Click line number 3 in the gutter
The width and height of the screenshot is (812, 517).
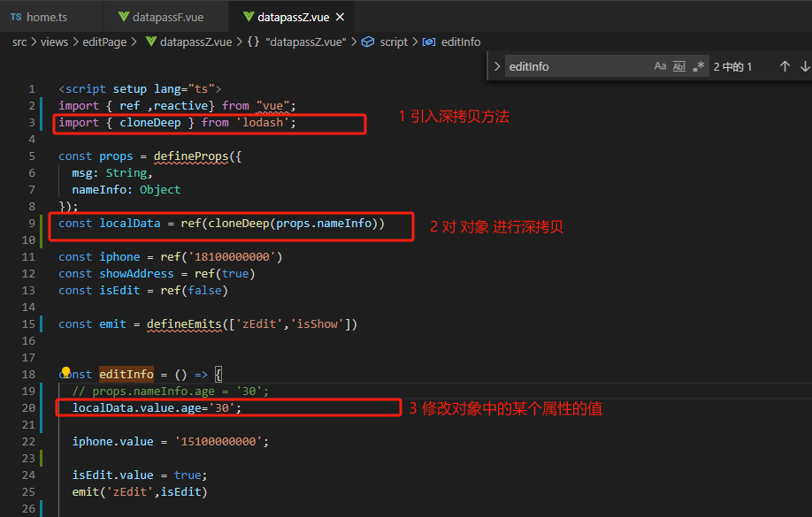[x=32, y=123]
